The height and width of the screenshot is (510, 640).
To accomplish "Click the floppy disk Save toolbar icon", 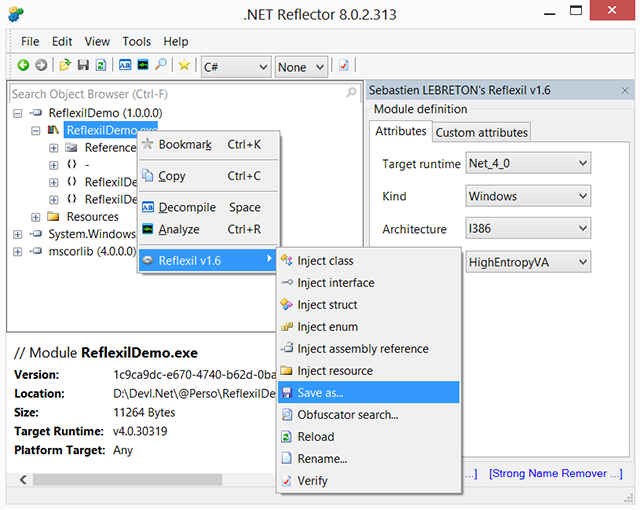I will point(83,65).
